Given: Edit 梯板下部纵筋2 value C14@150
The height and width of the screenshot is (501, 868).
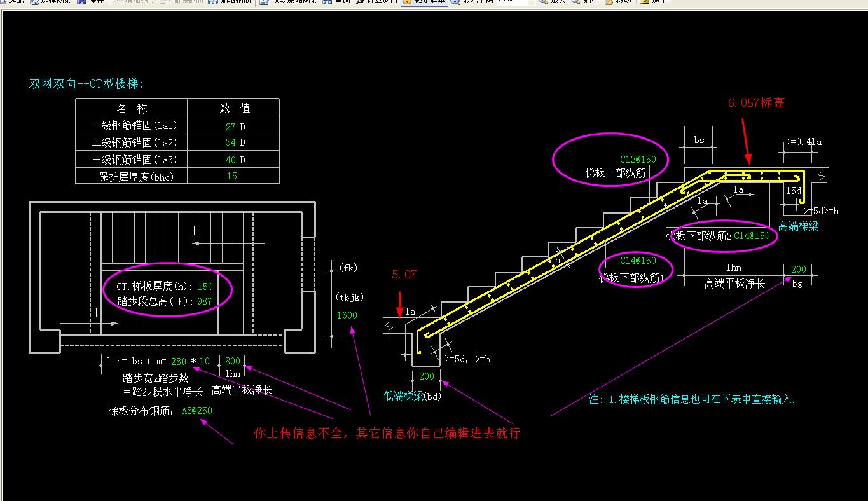Looking at the screenshot, I should coord(752,236).
